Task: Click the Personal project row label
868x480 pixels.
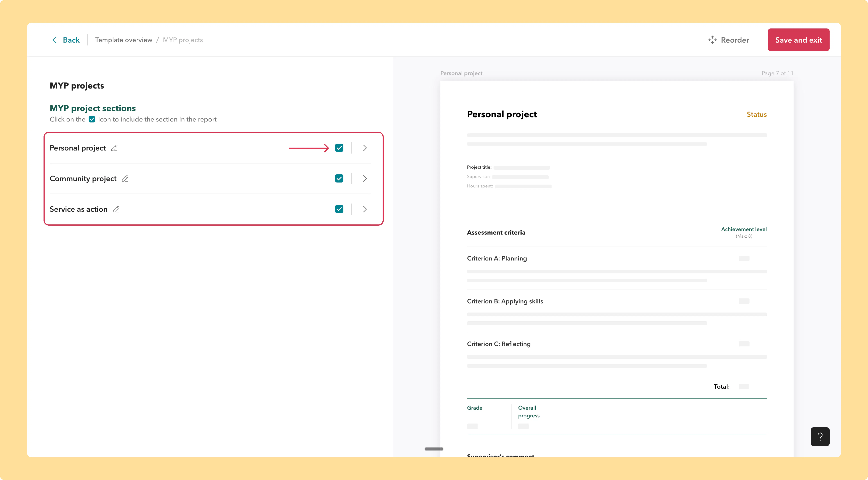Action: [78, 148]
